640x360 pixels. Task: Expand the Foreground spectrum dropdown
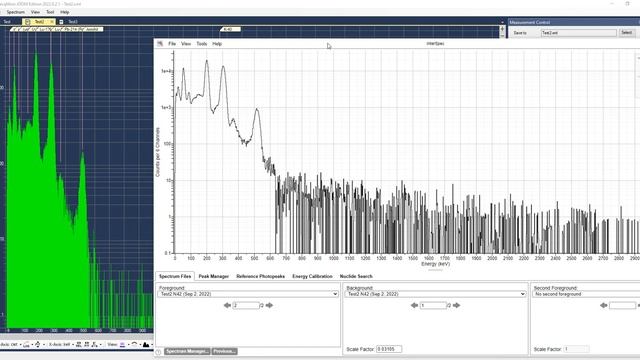[x=248, y=294]
